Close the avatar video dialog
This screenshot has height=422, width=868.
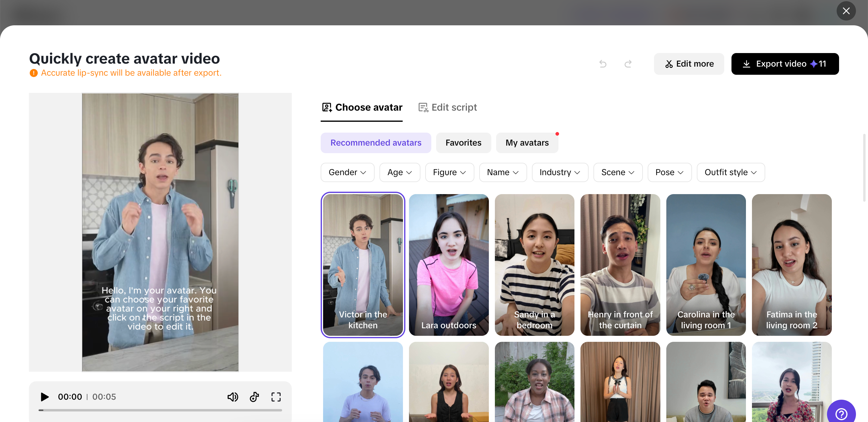click(846, 11)
